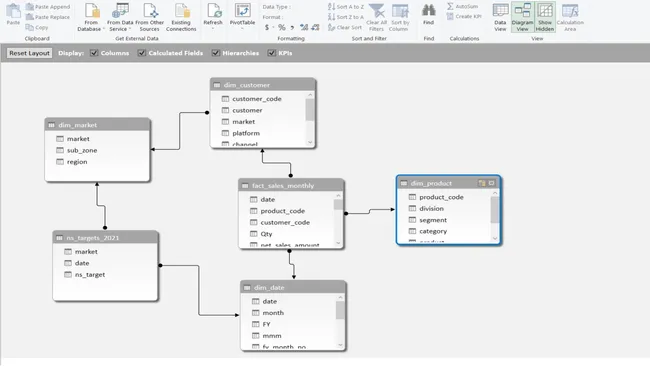Click Clear Sort

pos(345,27)
